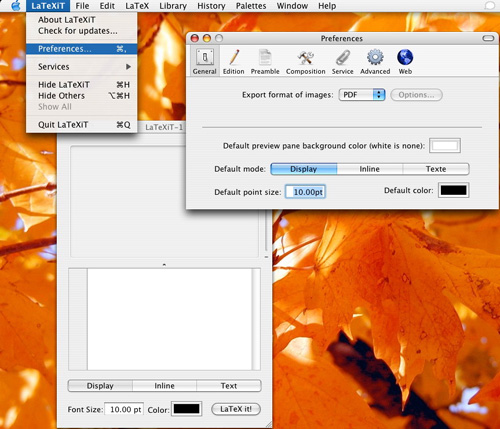Click the Default point size field
The height and width of the screenshot is (429, 500).
(x=305, y=192)
